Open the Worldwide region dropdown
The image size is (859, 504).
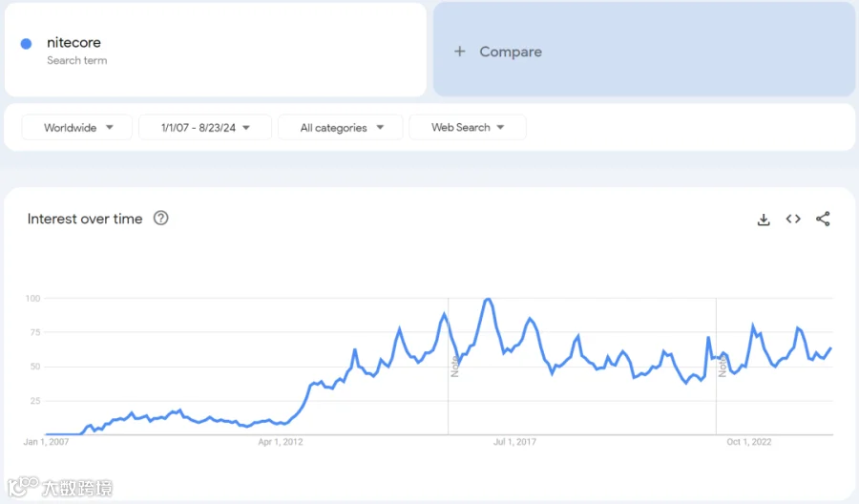(76, 128)
